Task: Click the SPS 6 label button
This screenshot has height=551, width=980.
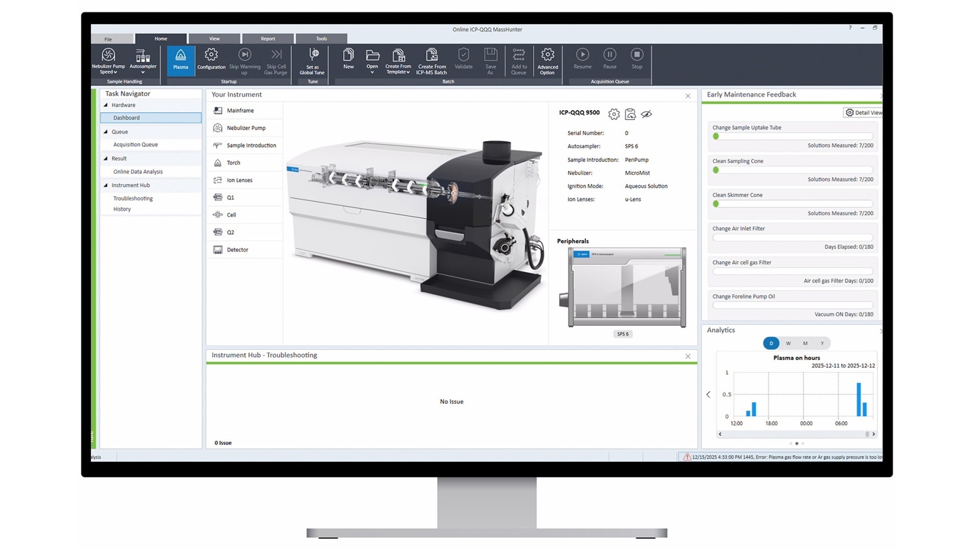Action: [623, 334]
